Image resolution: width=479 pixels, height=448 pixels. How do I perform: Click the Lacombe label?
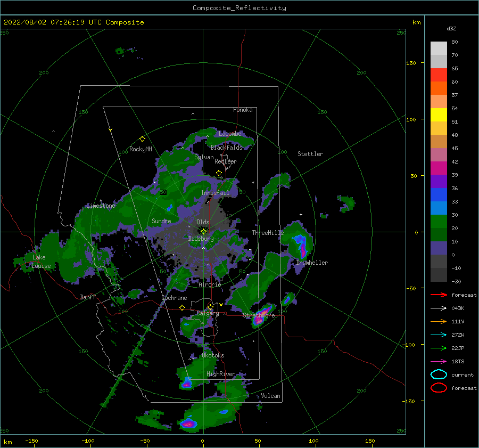tap(230, 134)
